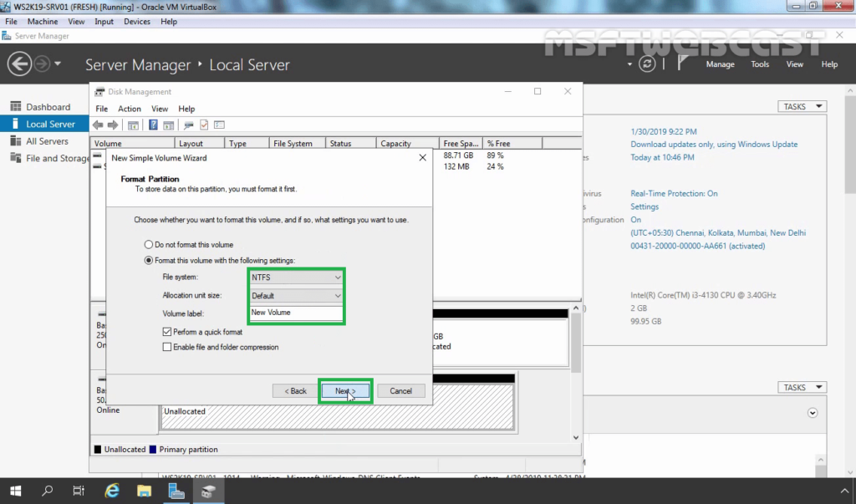This screenshot has width=856, height=504.
Task: Click Back in the wizard
Action: (x=296, y=391)
